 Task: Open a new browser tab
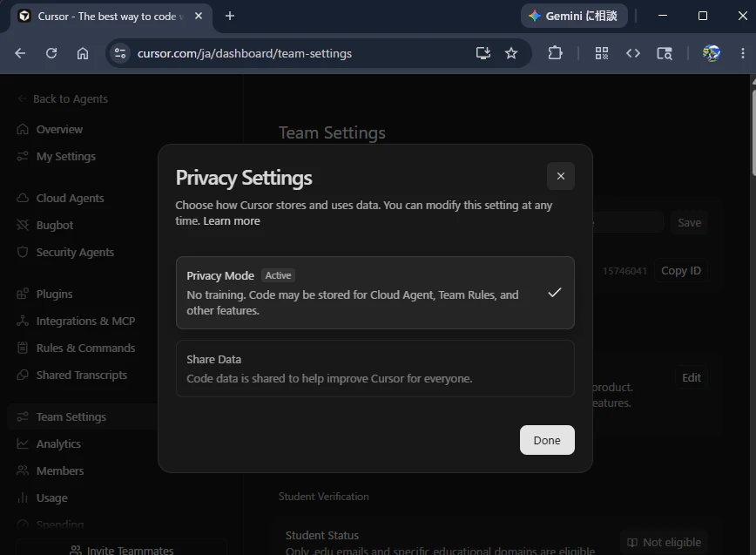coord(230,16)
